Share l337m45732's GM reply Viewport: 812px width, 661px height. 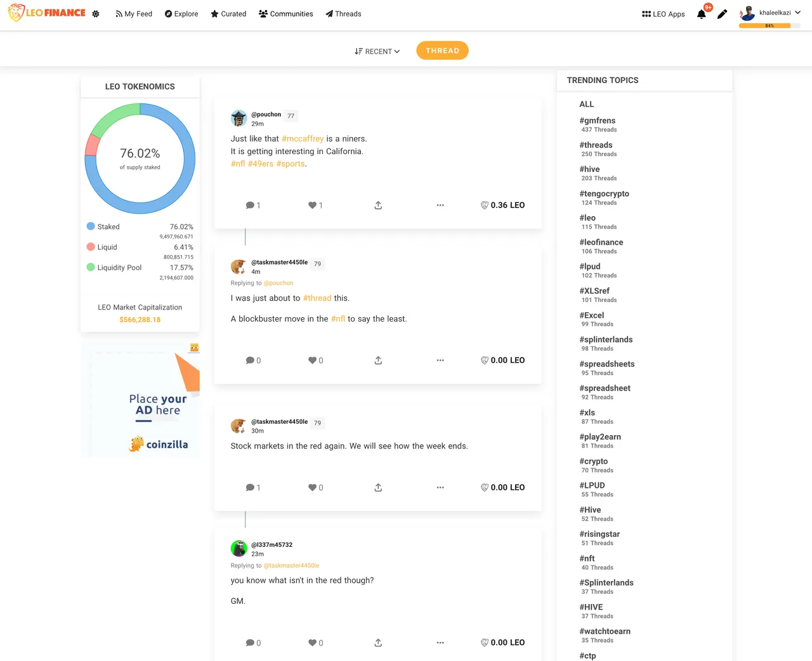click(x=378, y=643)
